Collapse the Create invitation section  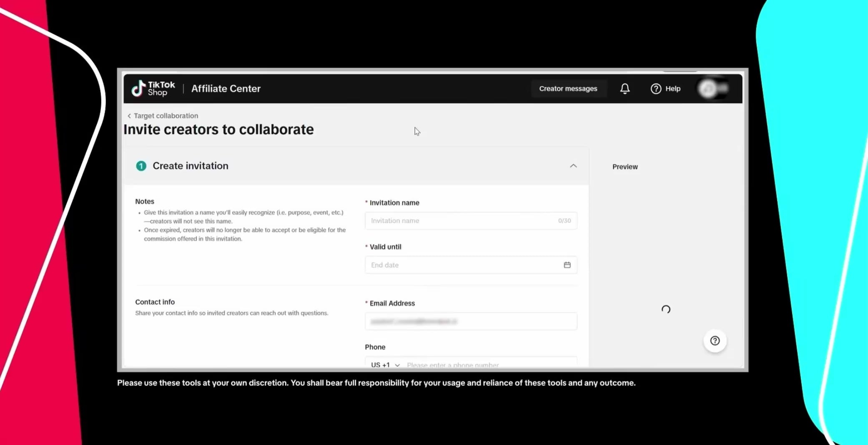click(x=573, y=166)
